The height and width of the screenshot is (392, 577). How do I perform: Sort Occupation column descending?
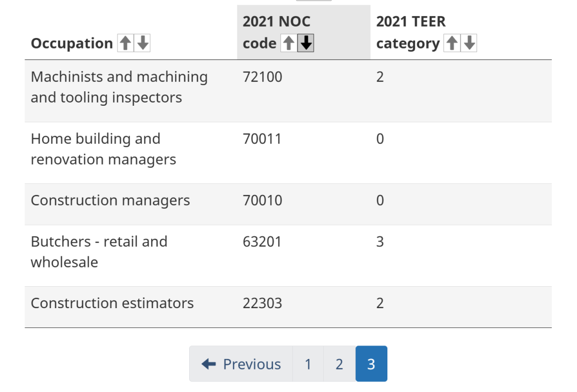143,43
